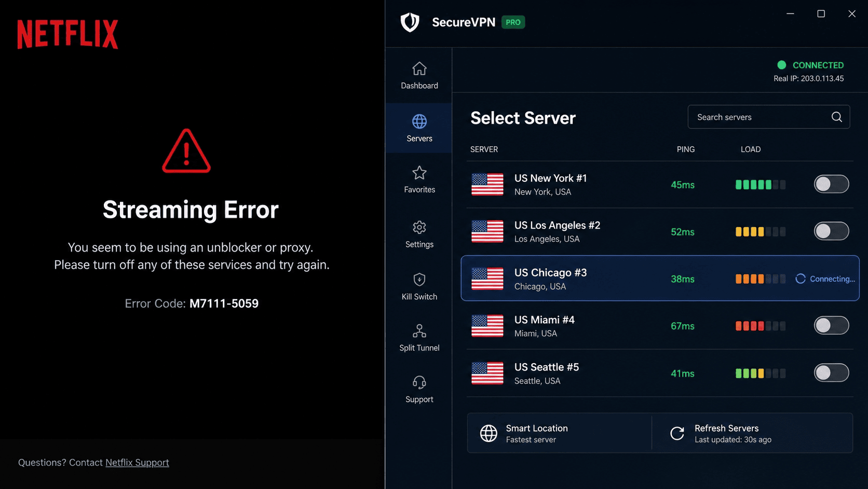868x489 pixels.
Task: Select the US Seattle #5 name
Action: pyautogui.click(x=546, y=367)
